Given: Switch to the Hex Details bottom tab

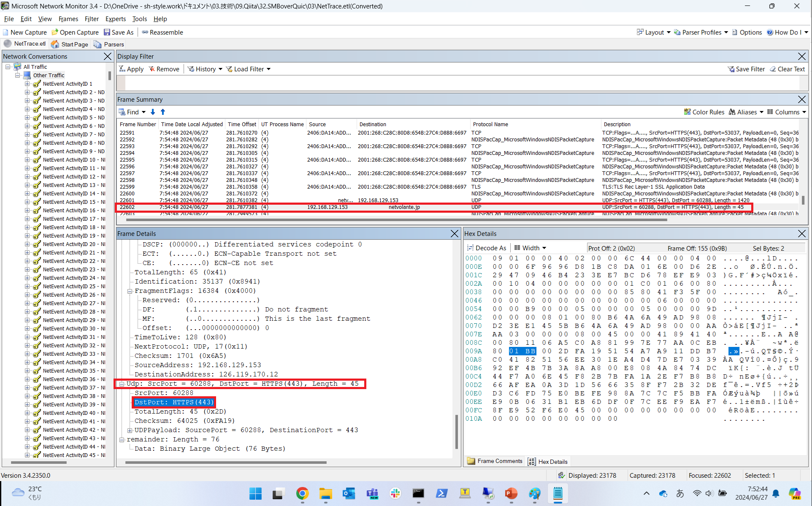Looking at the screenshot, I should (x=548, y=462).
